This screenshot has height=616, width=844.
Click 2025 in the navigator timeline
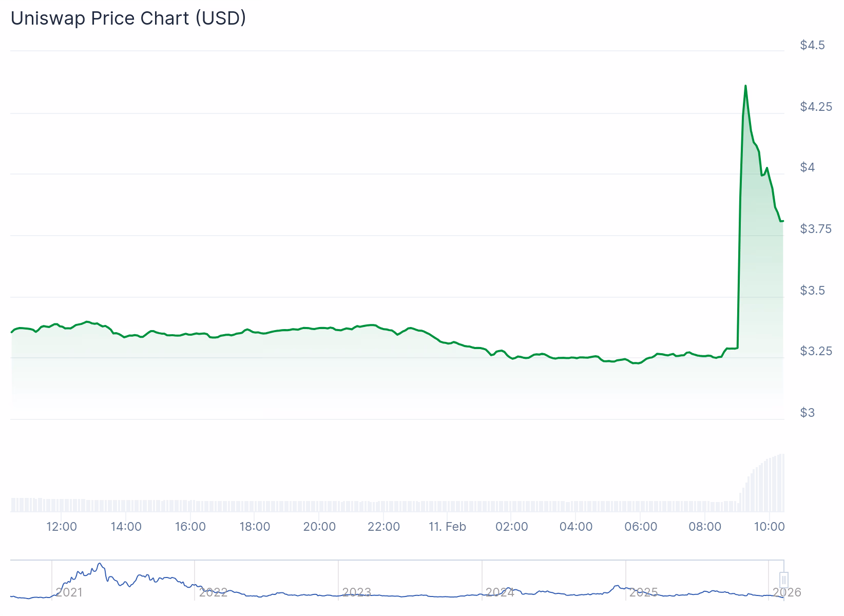(643, 592)
